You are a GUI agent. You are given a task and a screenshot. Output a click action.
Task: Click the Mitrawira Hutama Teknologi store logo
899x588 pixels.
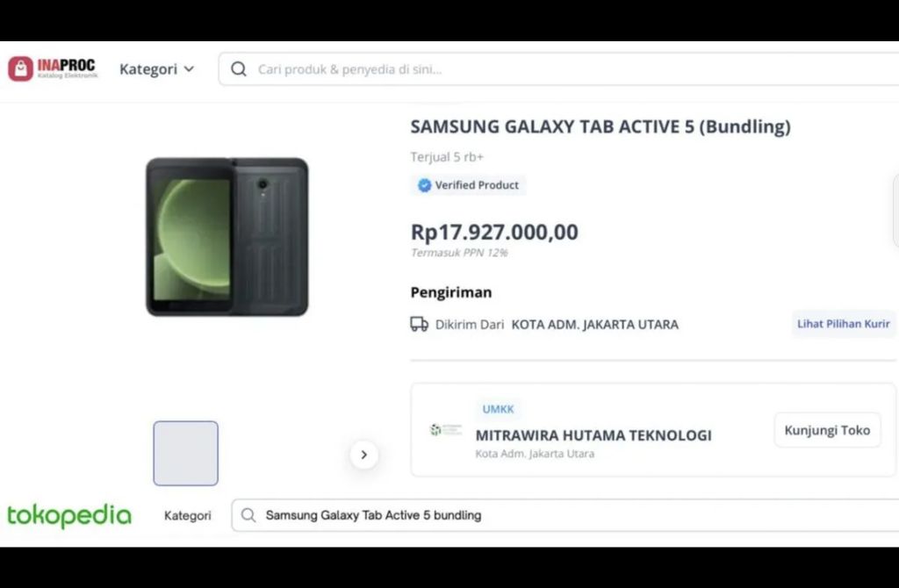click(x=445, y=430)
